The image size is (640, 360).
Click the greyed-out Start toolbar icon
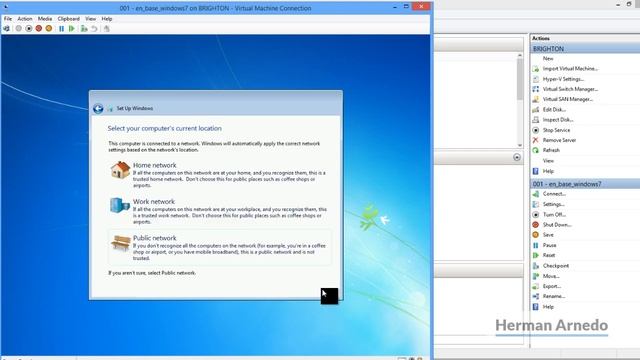18,29
